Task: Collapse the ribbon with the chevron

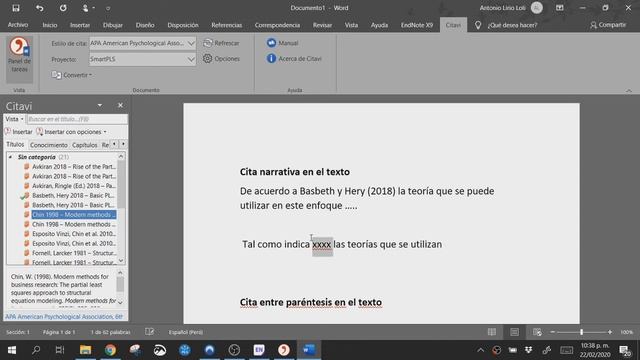Action: 629,90
